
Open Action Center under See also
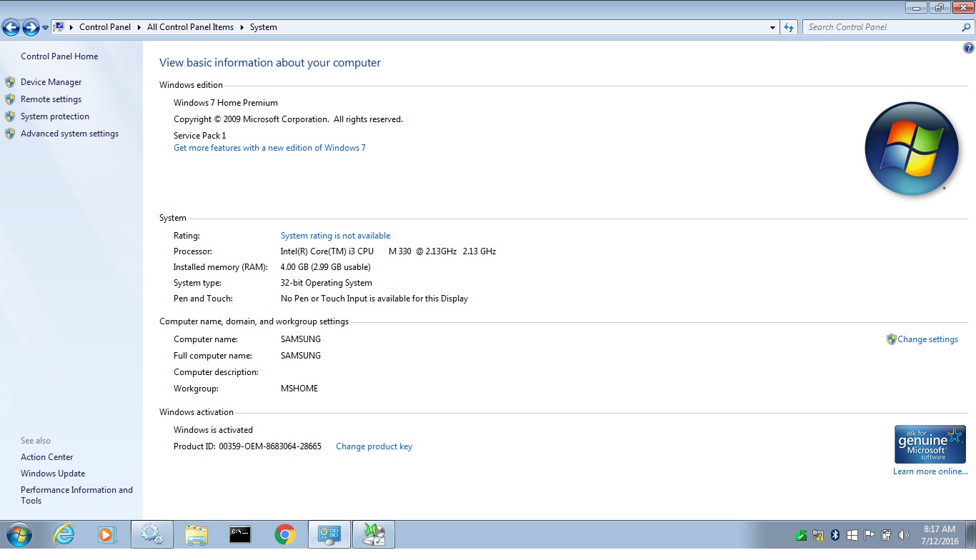(x=46, y=457)
